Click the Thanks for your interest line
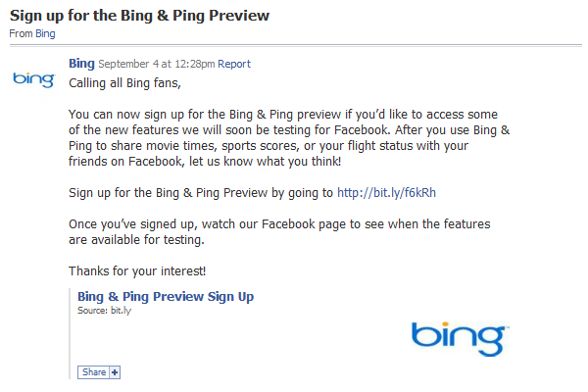 coord(137,270)
